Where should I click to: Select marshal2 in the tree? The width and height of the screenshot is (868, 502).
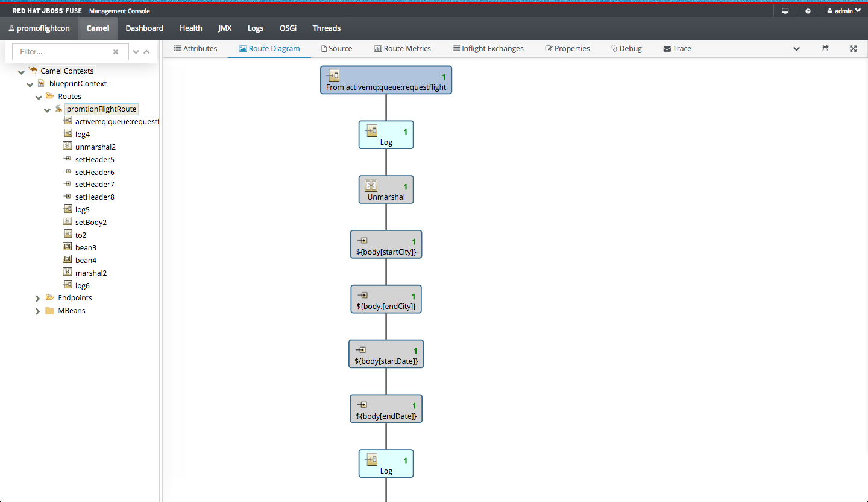pyautogui.click(x=91, y=273)
